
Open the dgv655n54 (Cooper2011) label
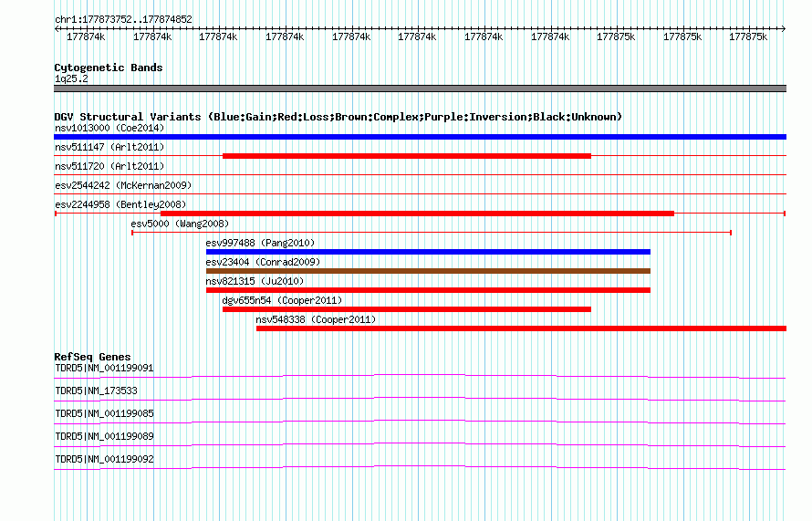[x=282, y=300]
